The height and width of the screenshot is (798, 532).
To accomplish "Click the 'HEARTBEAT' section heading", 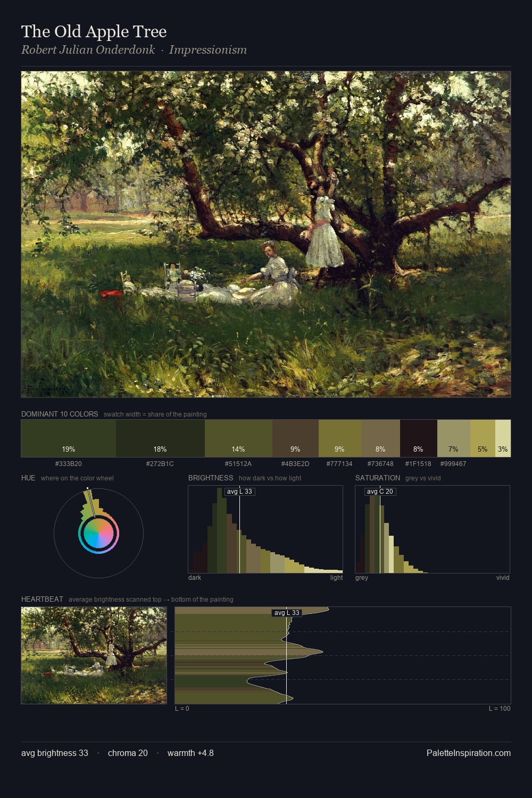I will click(42, 599).
